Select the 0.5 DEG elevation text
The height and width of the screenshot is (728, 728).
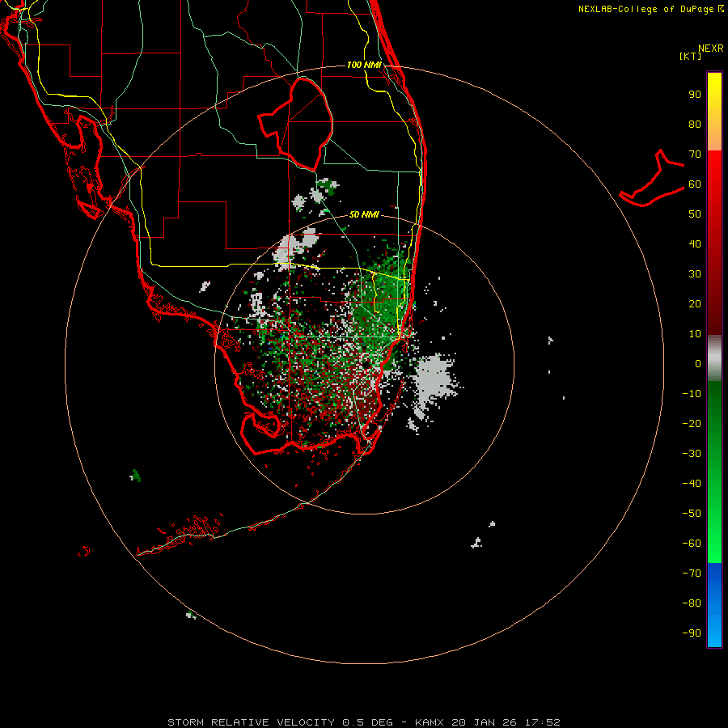click(367, 722)
